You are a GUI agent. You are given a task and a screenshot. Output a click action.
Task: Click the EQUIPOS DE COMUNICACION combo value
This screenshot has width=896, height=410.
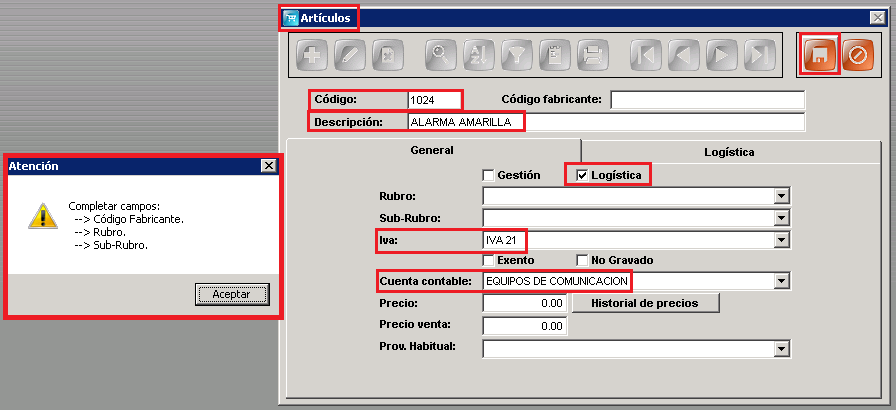point(557,281)
